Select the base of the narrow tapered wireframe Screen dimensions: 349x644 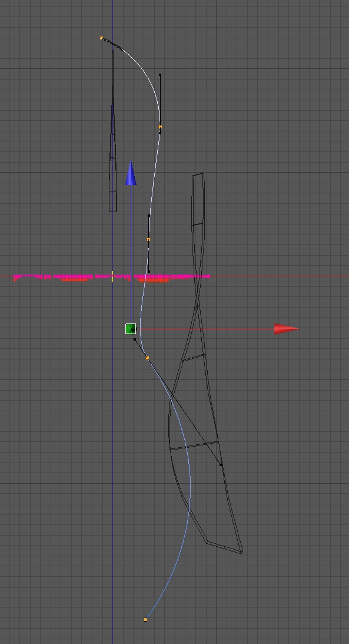coord(113,212)
